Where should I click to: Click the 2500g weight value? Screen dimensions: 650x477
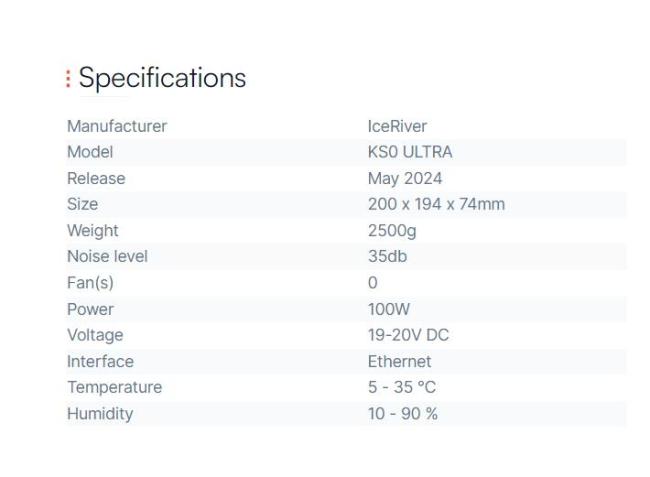point(392,231)
